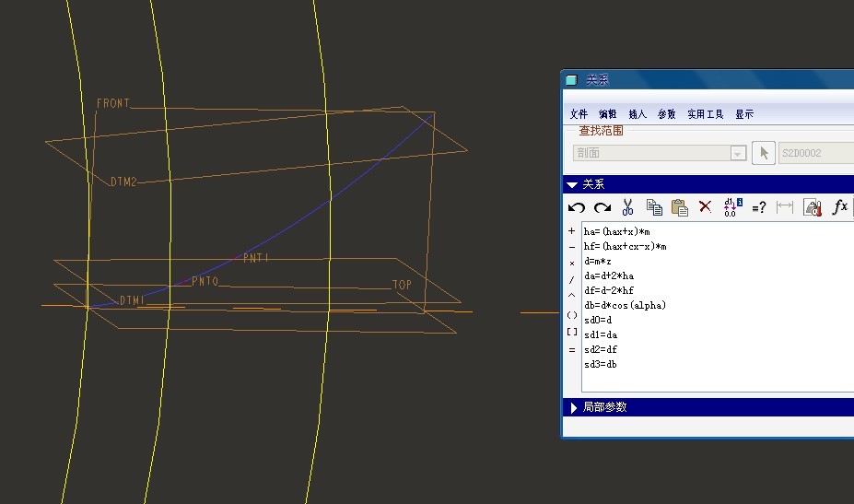Click the selection arrow button beside 剖面
The height and width of the screenshot is (504, 854).
point(764,153)
